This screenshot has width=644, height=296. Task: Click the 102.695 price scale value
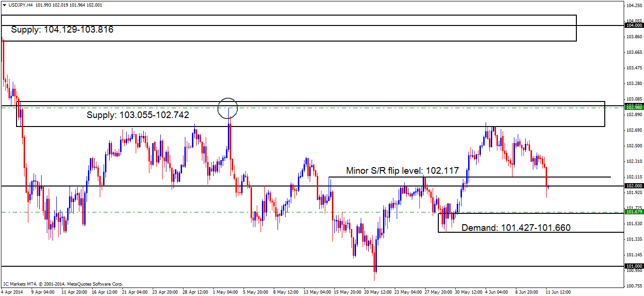(634, 130)
